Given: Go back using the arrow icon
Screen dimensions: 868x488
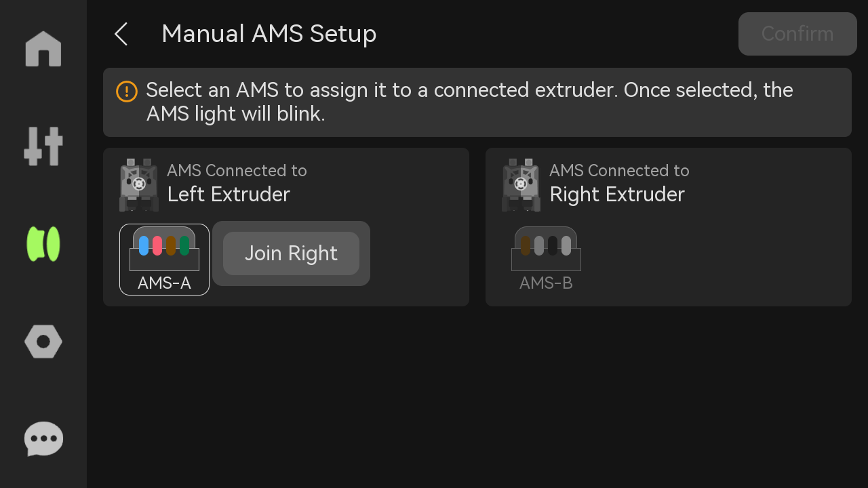Looking at the screenshot, I should coord(121,34).
